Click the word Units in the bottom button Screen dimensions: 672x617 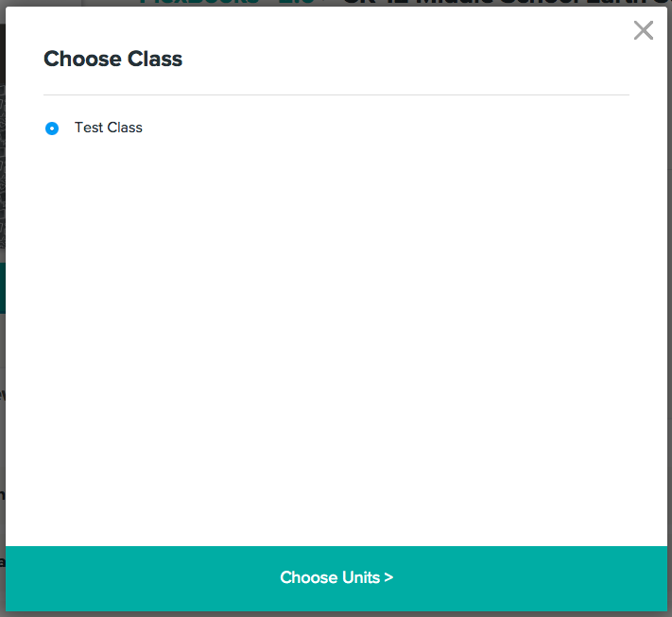[x=361, y=577]
